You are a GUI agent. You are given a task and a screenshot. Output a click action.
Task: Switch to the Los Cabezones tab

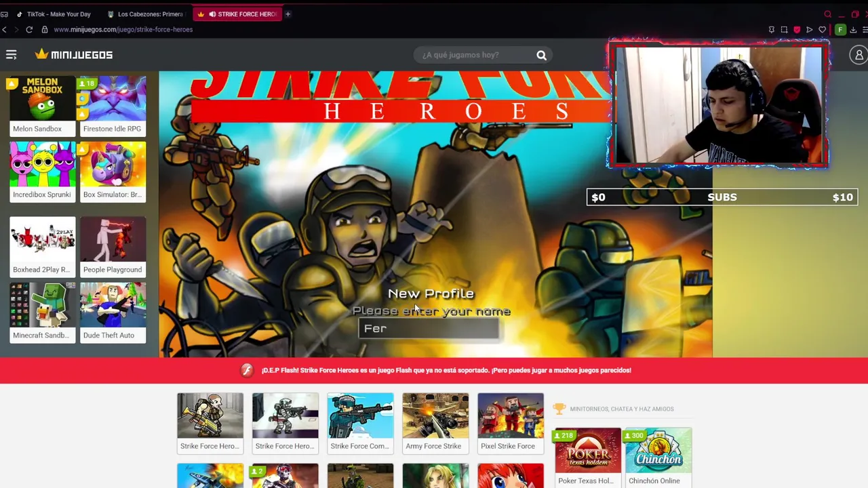click(x=146, y=14)
